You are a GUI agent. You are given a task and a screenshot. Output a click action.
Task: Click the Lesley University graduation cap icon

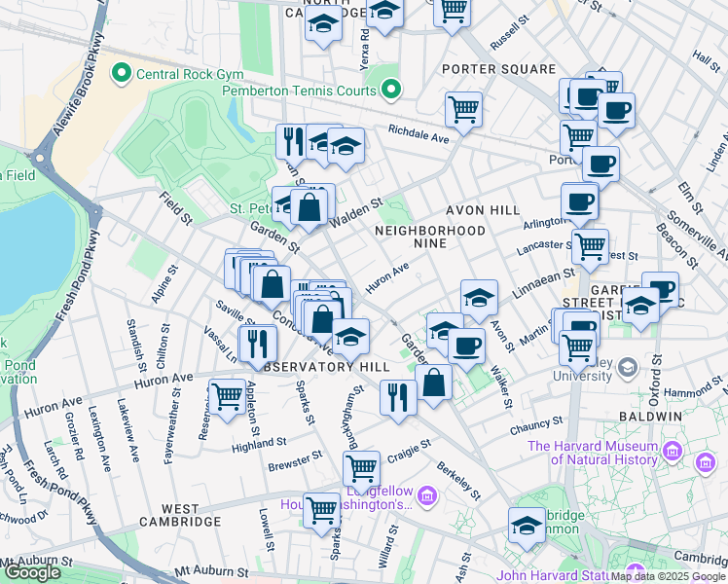point(628,368)
